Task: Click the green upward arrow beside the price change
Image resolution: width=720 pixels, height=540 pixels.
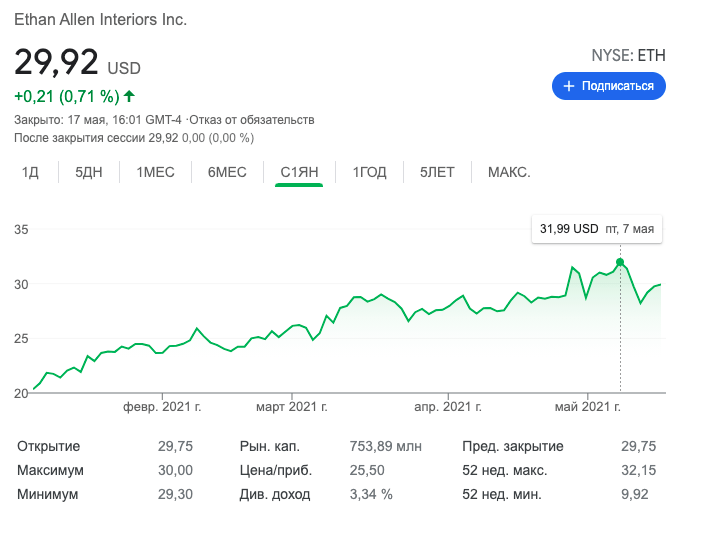Action: pos(129,96)
